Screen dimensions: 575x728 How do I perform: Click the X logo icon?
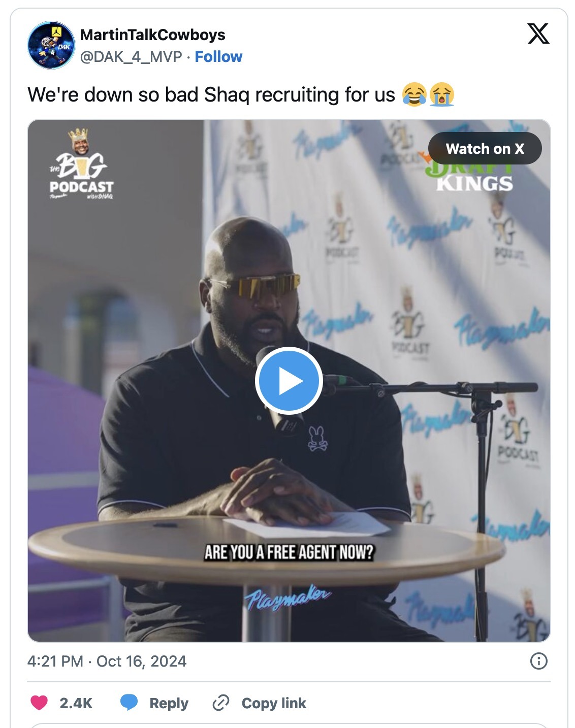tap(538, 34)
